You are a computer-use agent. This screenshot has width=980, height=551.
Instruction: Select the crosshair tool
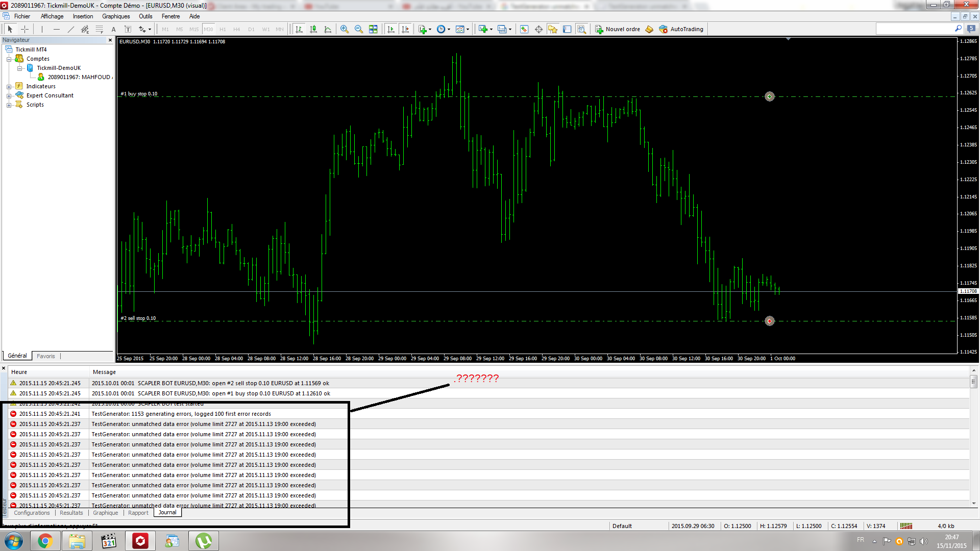(x=24, y=29)
